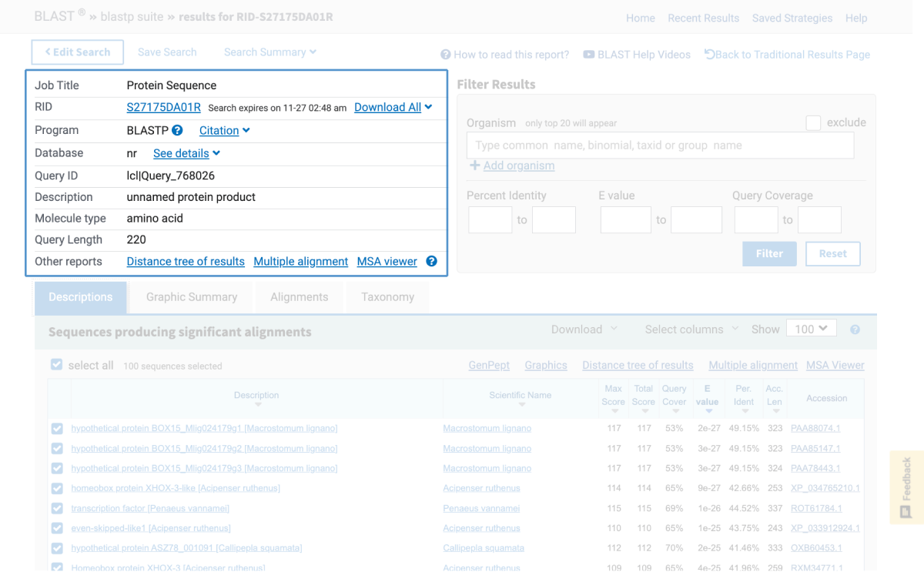Open the 'How to read this report?' help

coord(504,55)
